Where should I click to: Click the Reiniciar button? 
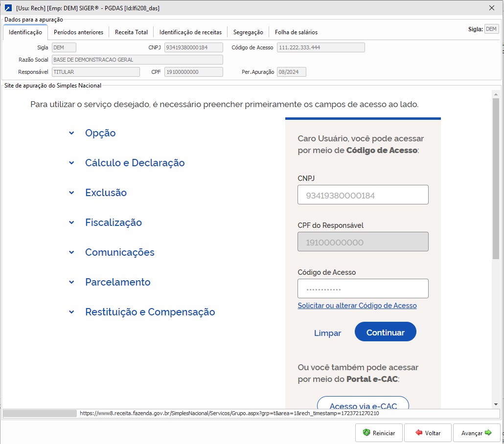click(379, 433)
